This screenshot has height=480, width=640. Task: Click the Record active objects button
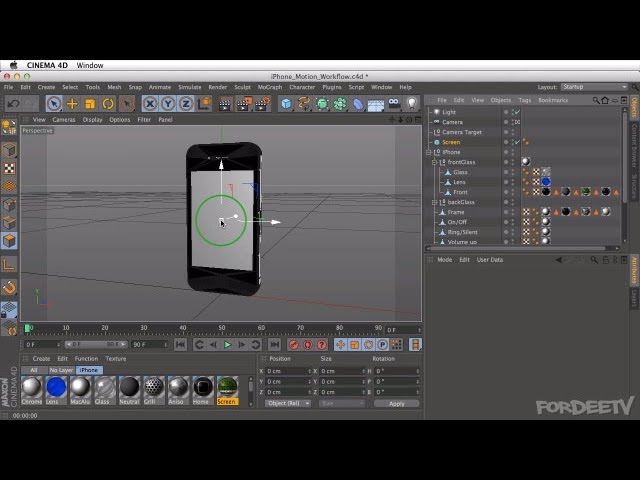(293, 345)
